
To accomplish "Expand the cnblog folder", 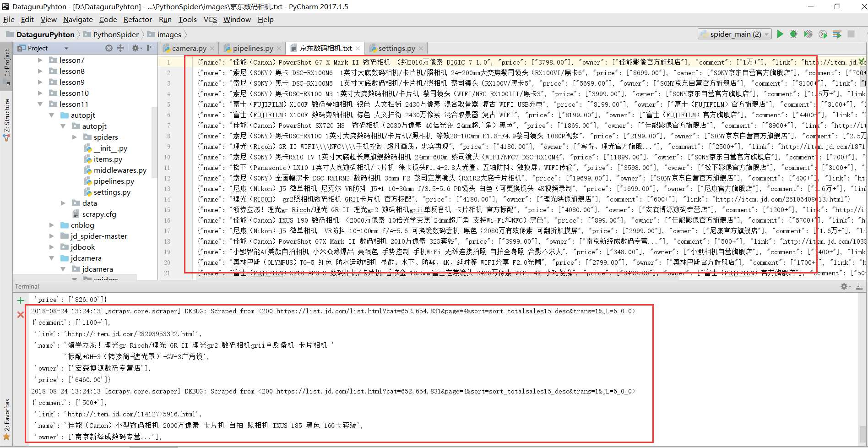I will (51, 225).
